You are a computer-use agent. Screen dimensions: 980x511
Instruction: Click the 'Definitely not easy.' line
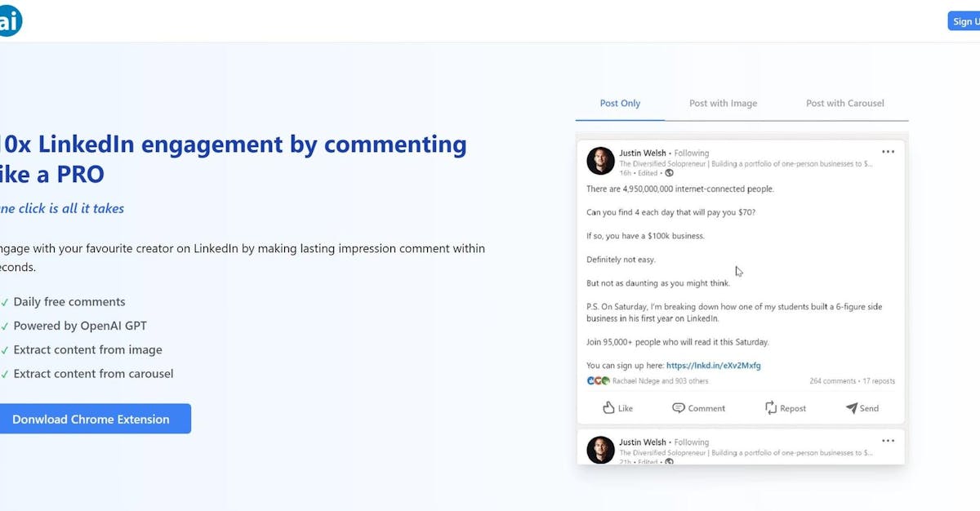pos(621,260)
